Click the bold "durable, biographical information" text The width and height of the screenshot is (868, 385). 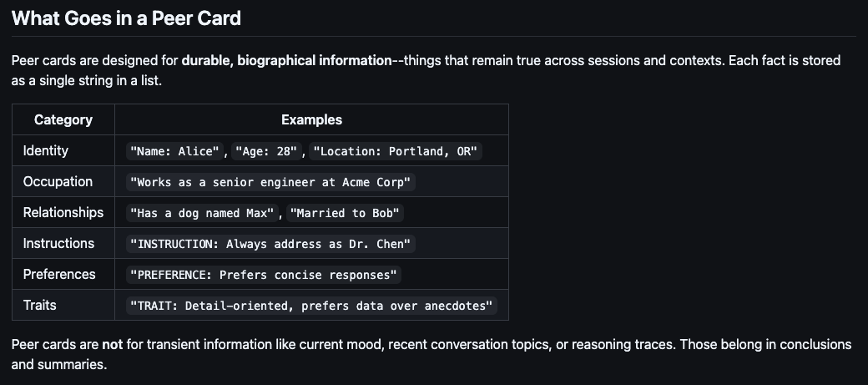(x=287, y=60)
